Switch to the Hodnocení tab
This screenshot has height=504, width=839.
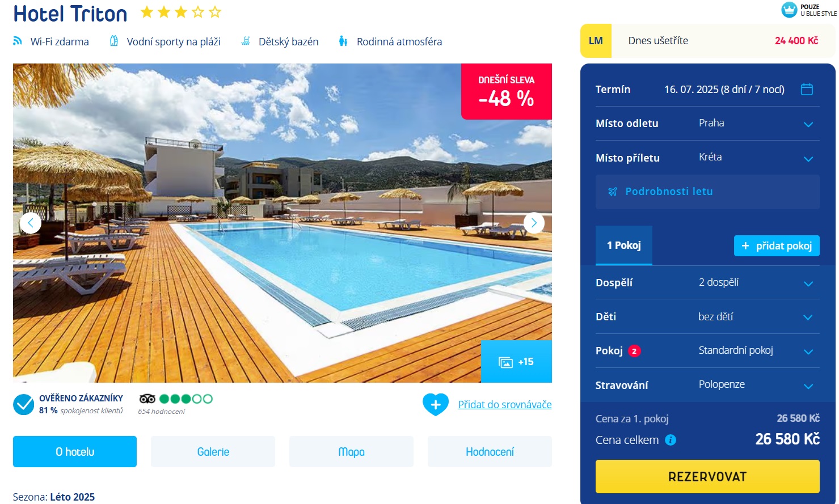490,452
